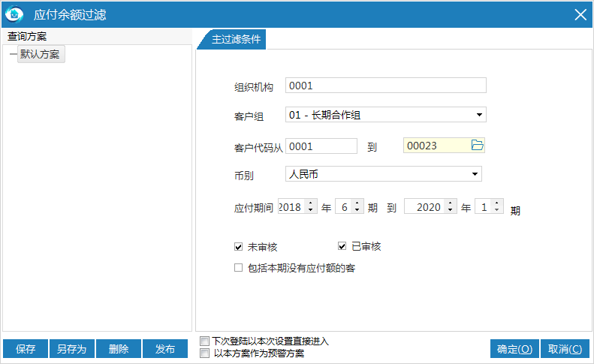Check 下次登陆以本次设置直接进入 option
The height and width of the screenshot is (364, 594).
[204, 341]
